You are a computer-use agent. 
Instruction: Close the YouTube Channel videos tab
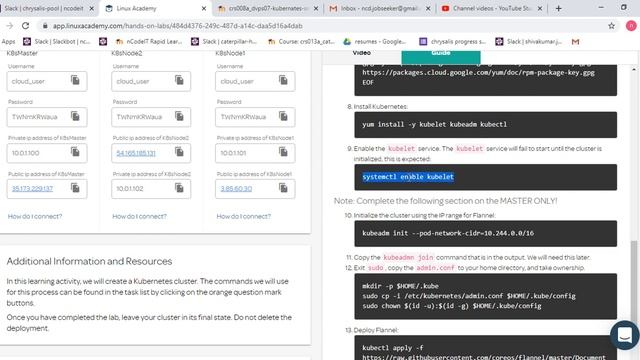pos(540,8)
